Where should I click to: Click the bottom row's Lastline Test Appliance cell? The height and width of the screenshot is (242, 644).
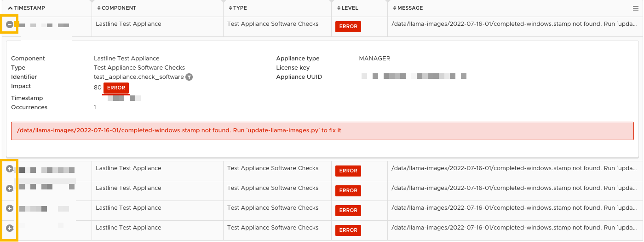coord(128,228)
